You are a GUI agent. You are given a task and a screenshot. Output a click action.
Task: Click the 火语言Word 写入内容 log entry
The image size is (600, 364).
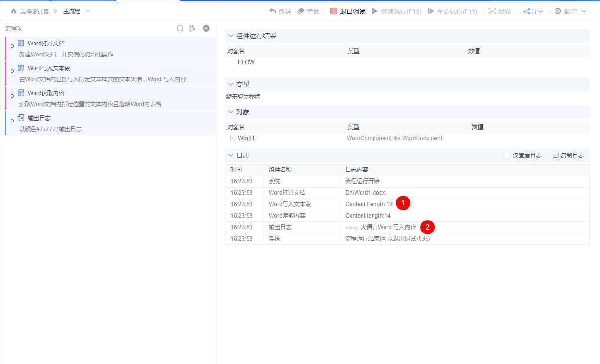click(x=388, y=227)
